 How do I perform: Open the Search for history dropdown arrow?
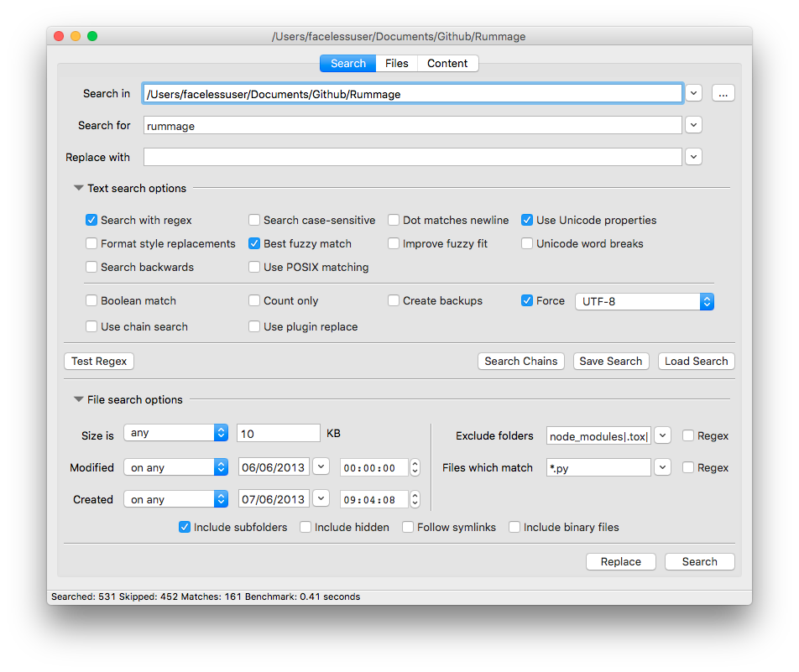coord(693,125)
